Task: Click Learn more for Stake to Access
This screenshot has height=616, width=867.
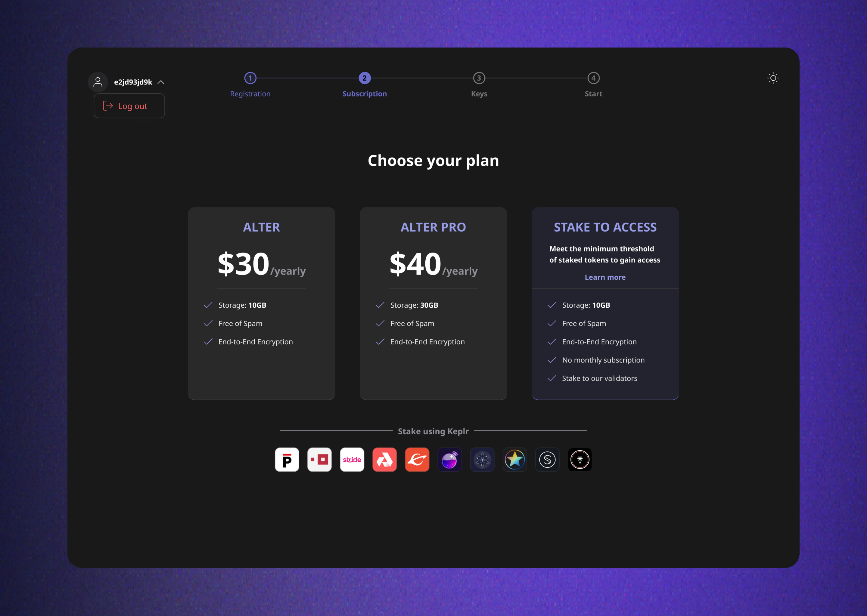Action: 605,277
